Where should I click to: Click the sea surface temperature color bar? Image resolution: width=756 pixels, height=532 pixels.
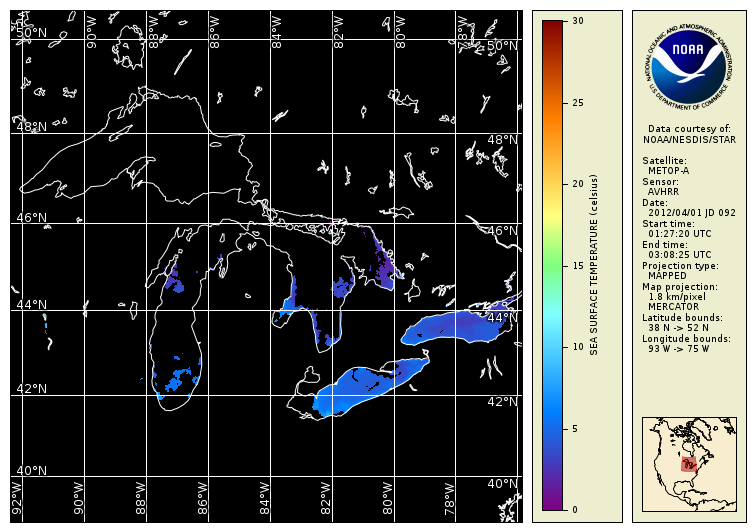(x=552, y=265)
